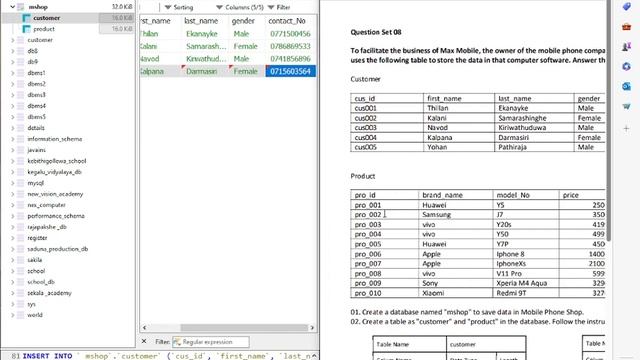Expand the sakila database node

pyautogui.click(x=13, y=260)
